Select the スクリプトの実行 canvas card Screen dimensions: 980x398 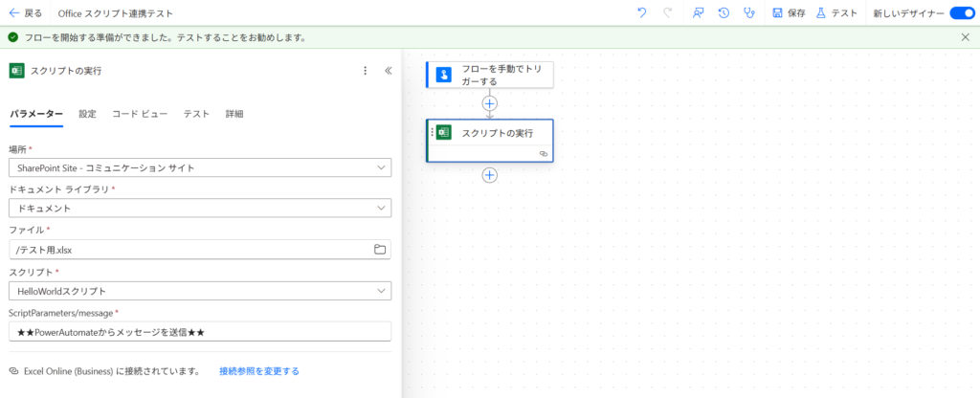489,141
